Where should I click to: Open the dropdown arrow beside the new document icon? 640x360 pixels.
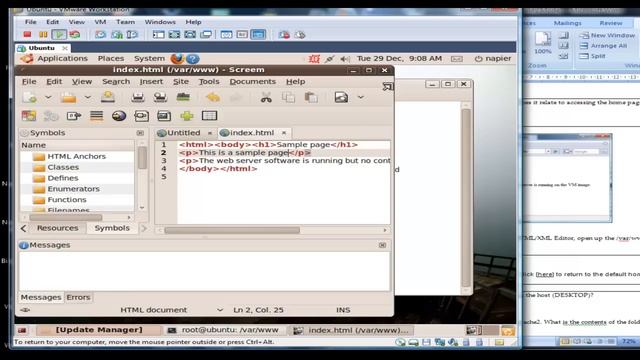point(48,97)
